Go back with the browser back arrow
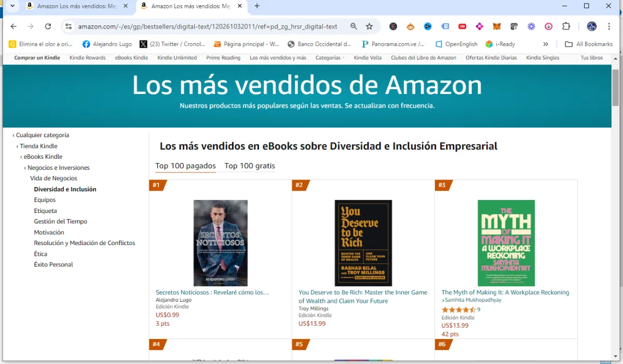 [13, 26]
